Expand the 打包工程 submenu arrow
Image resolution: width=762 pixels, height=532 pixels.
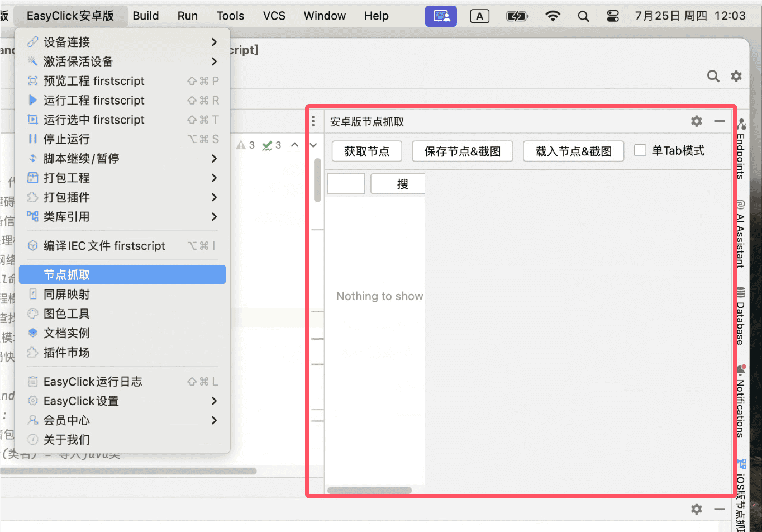tap(215, 178)
